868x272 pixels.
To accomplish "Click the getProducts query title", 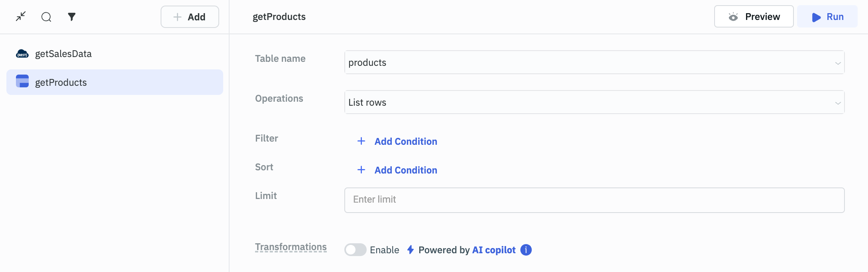I will click(279, 17).
